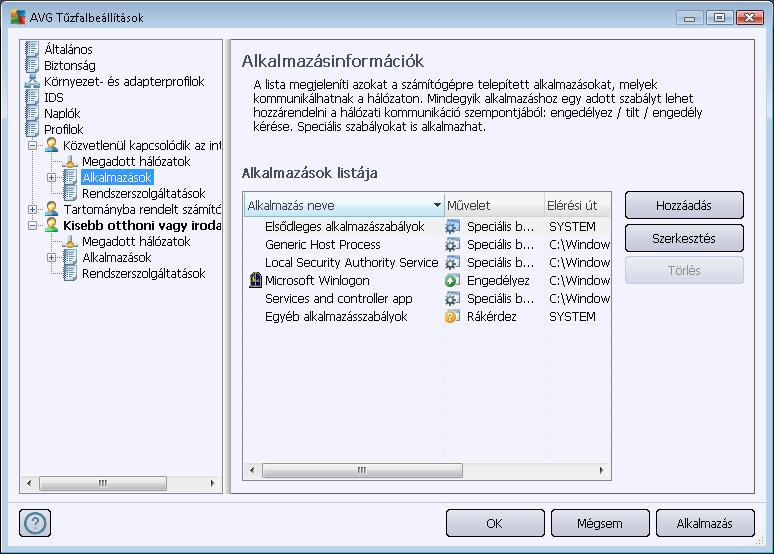Screen dimensions: 774x554
Task: Open Környezet- és adapterprofilok section
Action: [124, 81]
